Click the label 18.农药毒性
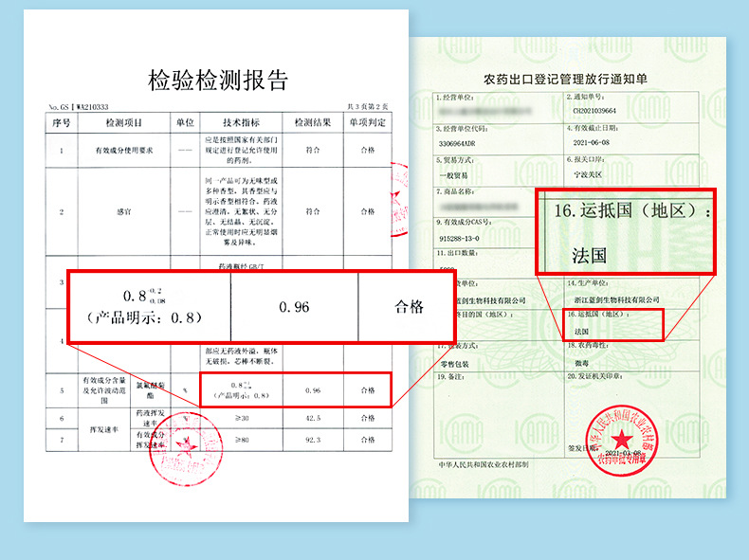Viewport: 749px width, 560px height. pyautogui.click(x=587, y=345)
